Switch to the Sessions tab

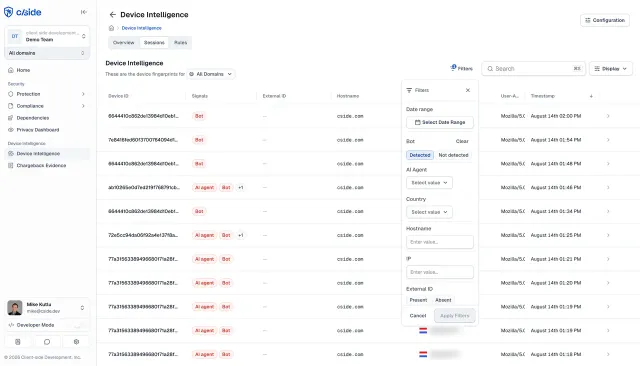pos(154,42)
